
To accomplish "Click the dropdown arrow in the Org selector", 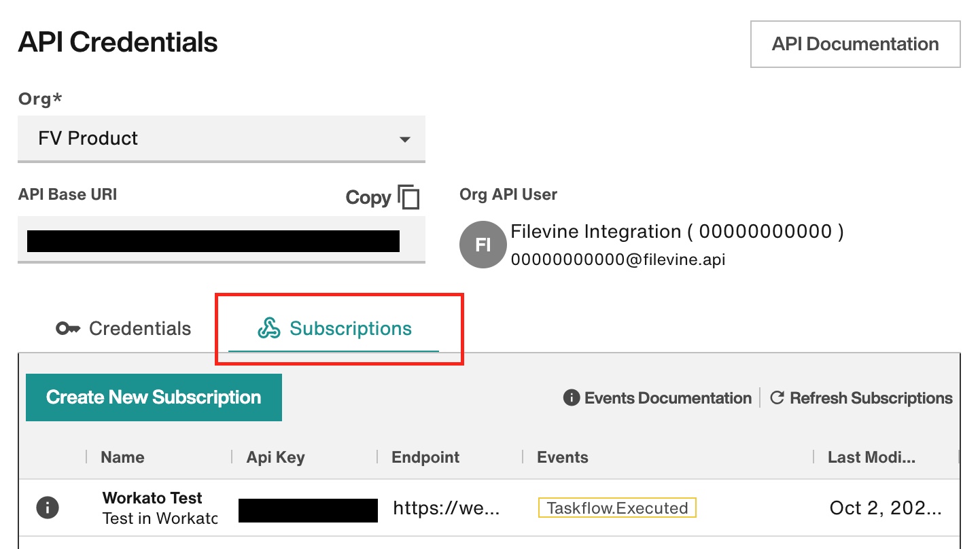I will pos(405,139).
